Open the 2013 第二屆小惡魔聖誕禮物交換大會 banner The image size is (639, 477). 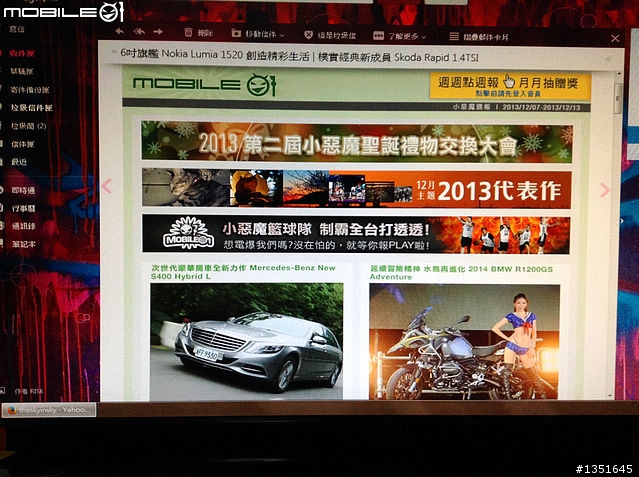pyautogui.click(x=357, y=142)
